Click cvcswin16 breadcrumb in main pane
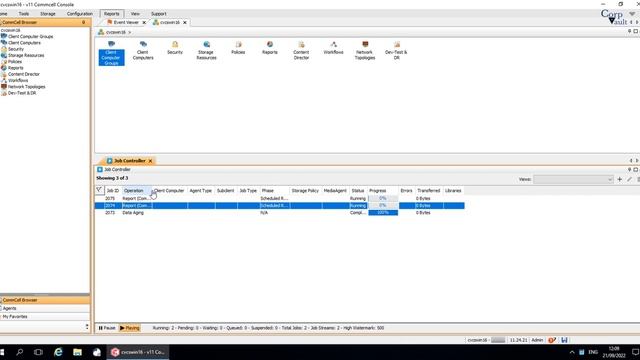 pos(116,32)
